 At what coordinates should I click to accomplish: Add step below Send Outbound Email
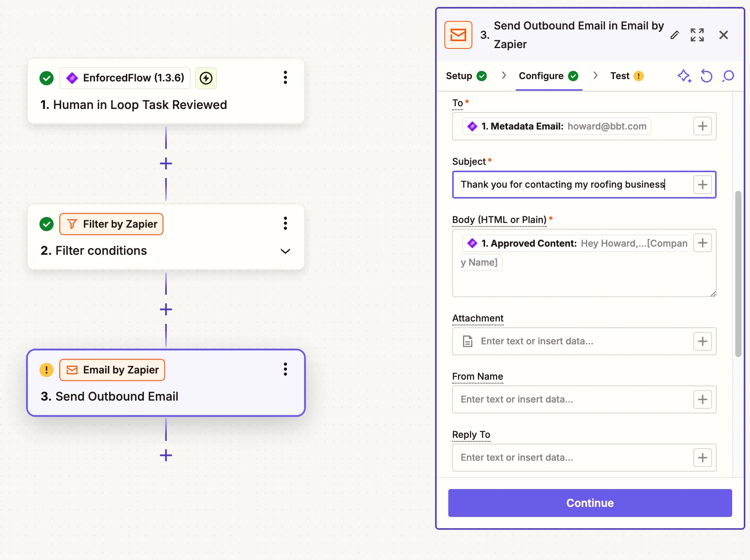coord(166,455)
